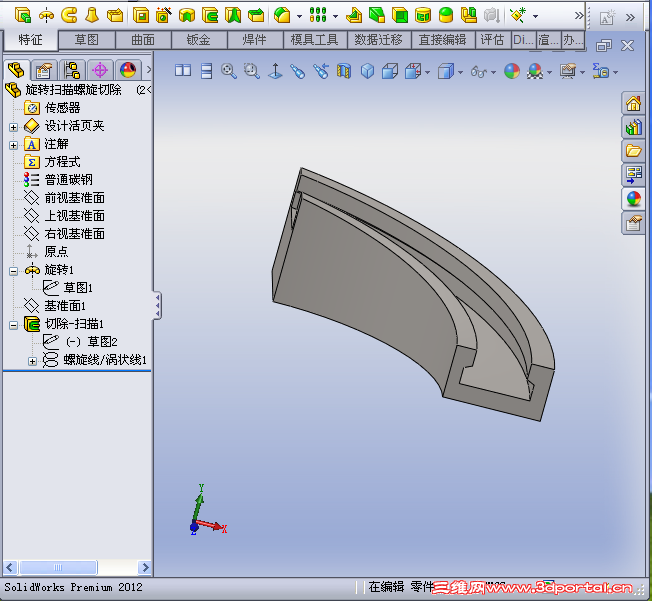Switch to the 曲面 tab
Viewport: 652px width, 601px height.
[x=143, y=40]
